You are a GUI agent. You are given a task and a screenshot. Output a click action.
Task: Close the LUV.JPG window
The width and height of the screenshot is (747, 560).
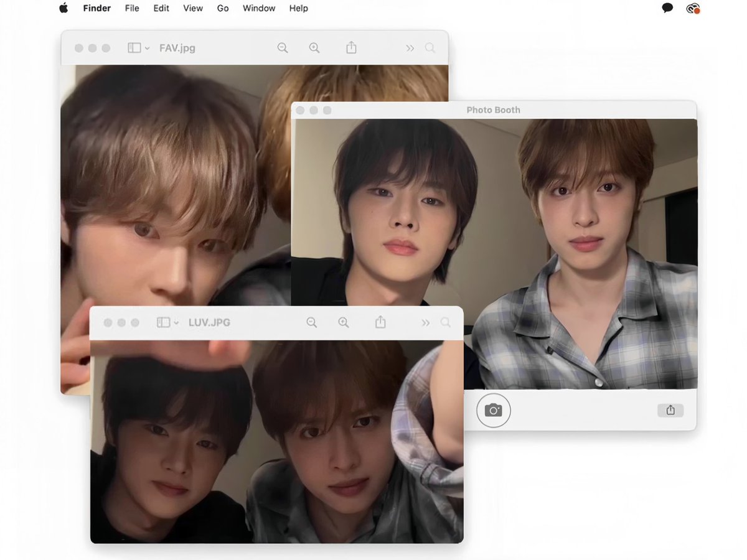[x=108, y=322]
